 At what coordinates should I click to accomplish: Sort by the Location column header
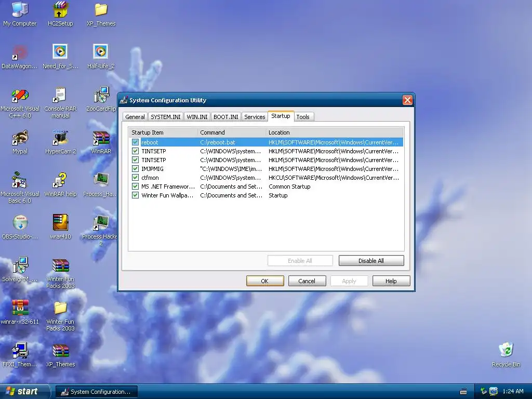click(335, 132)
